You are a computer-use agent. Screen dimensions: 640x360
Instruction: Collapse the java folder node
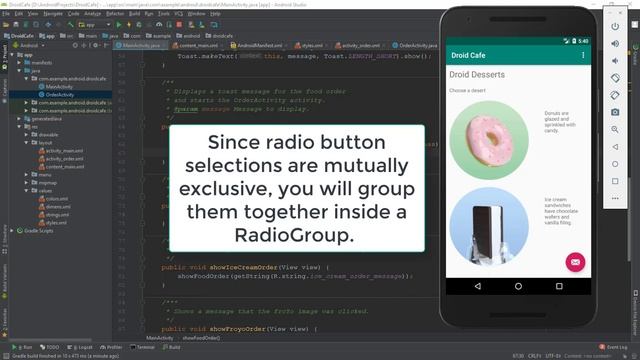[19, 71]
